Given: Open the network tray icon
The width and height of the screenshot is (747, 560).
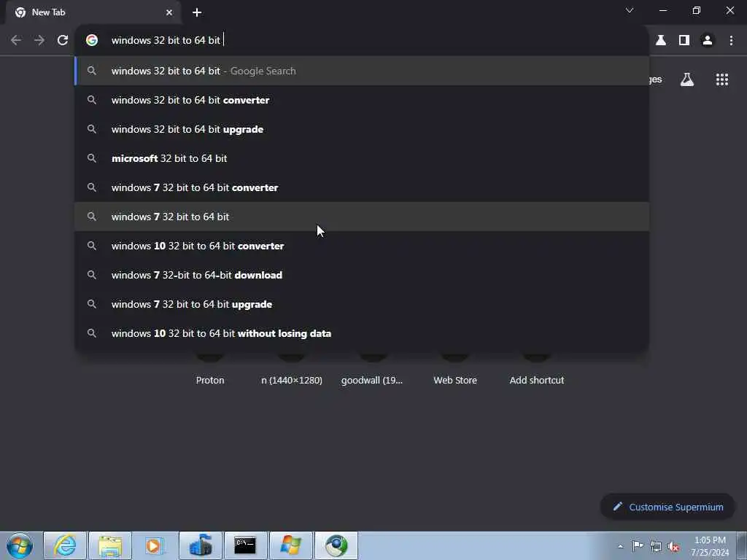Looking at the screenshot, I should [656, 547].
